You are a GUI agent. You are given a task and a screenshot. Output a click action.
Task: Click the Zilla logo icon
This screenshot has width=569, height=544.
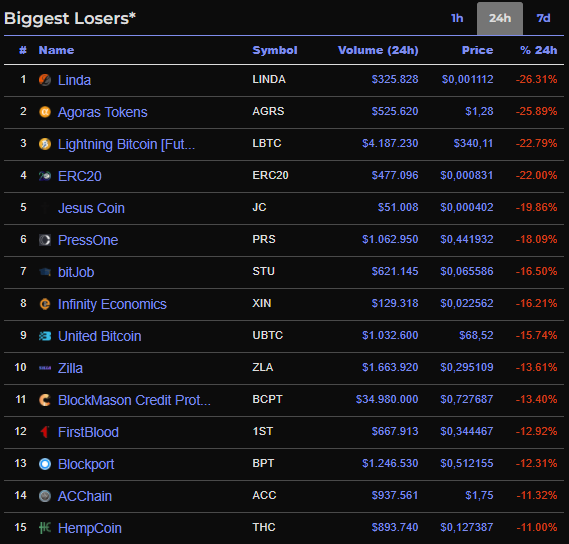click(x=45, y=368)
